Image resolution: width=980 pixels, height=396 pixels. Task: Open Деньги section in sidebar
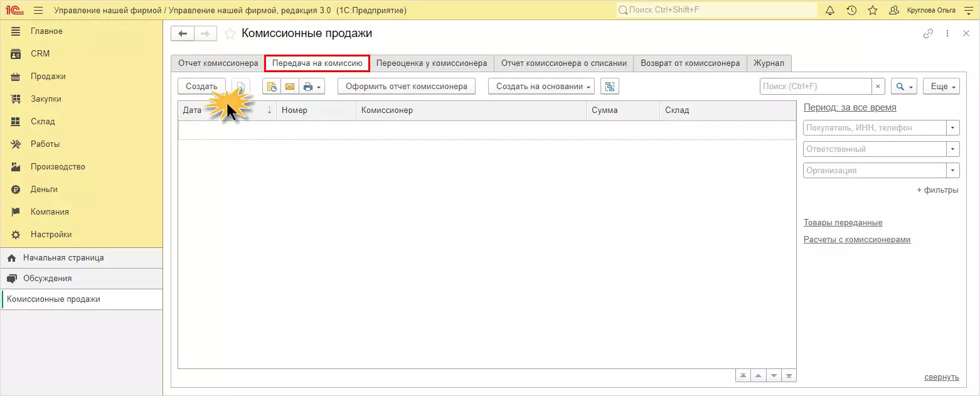tap(82, 190)
